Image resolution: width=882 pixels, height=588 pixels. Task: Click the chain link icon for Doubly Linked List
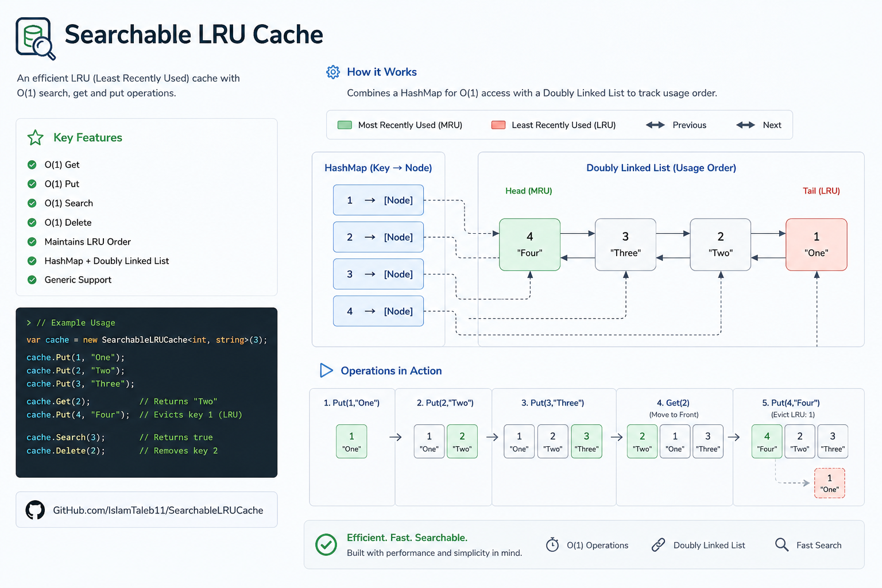click(x=658, y=545)
